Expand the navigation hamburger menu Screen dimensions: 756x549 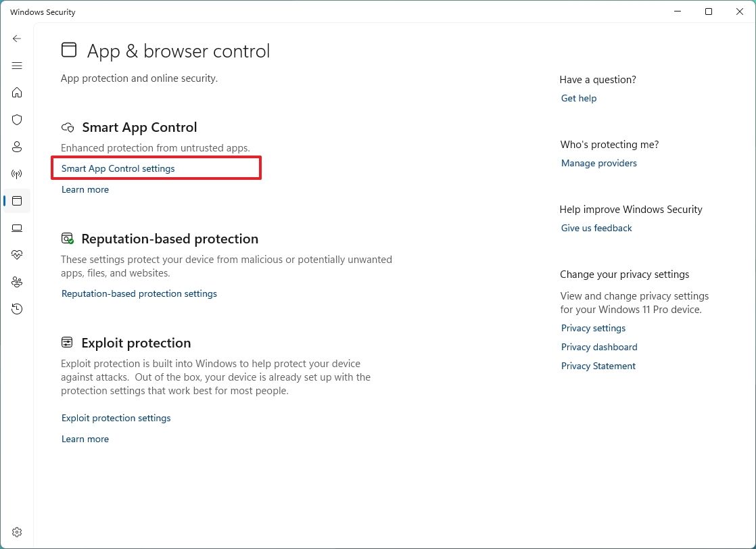[17, 66]
